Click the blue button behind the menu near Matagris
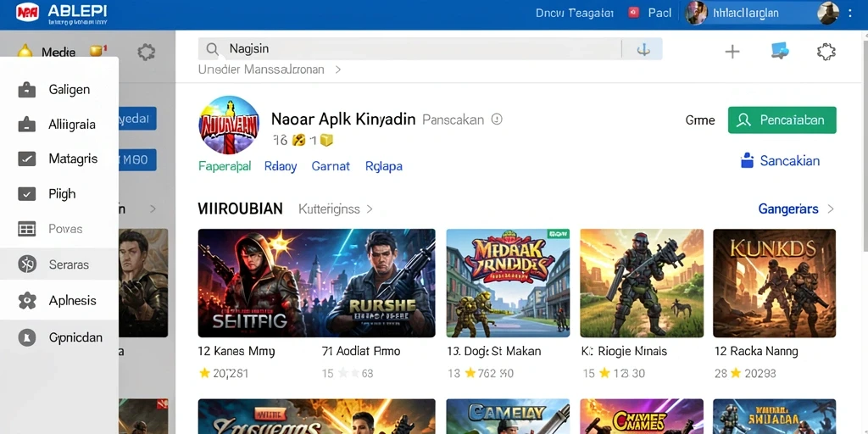 (x=138, y=160)
